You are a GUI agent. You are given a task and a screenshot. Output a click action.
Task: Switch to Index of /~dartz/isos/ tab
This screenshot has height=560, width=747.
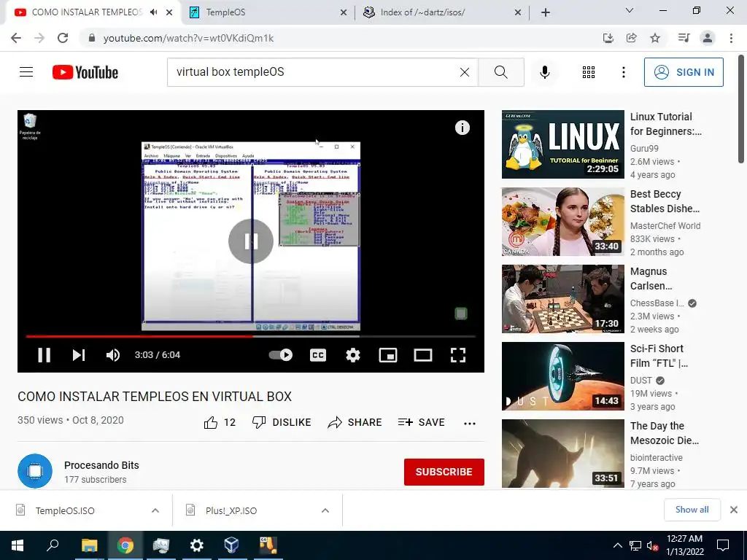click(441, 12)
